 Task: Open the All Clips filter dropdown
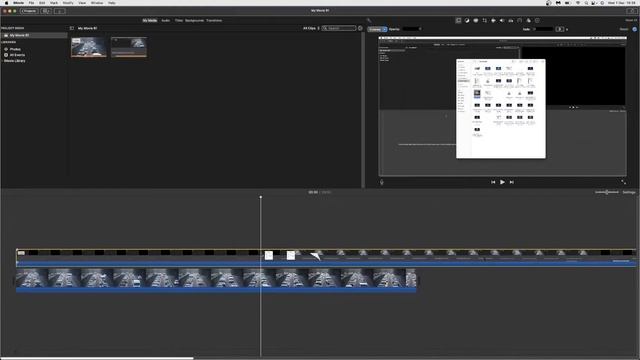click(311, 28)
